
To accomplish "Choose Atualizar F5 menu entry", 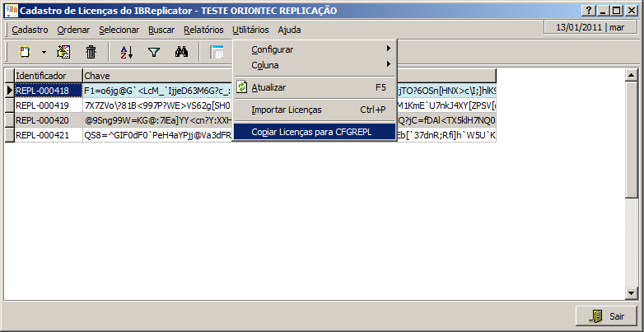I will (315, 87).
